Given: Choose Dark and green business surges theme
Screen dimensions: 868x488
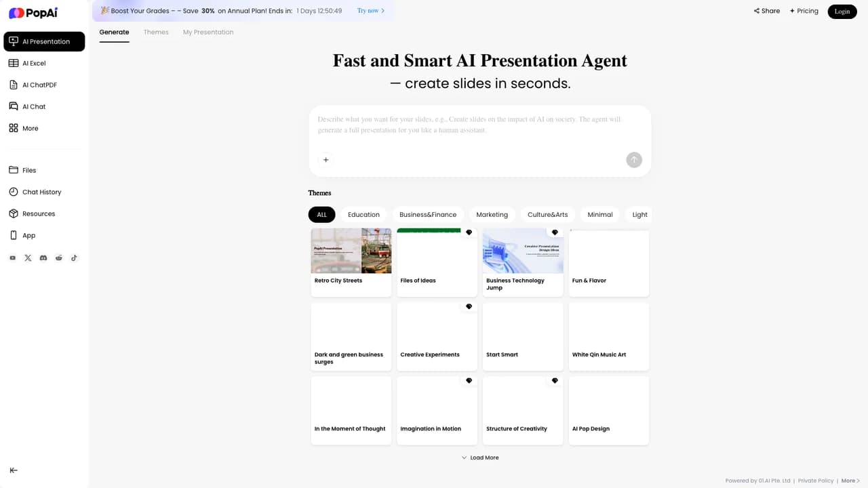Looking at the screenshot, I should (x=351, y=336).
